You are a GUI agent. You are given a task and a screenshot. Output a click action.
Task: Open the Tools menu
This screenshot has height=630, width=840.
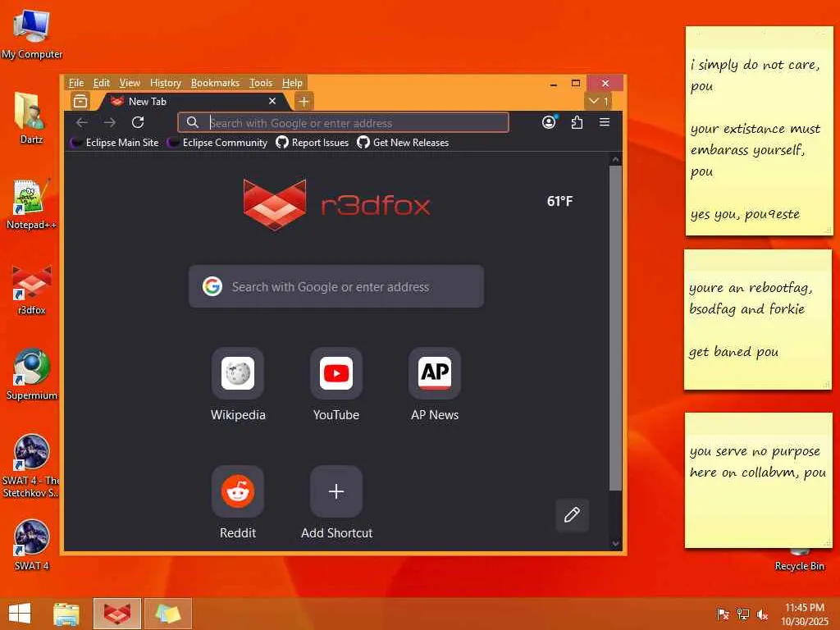[261, 83]
